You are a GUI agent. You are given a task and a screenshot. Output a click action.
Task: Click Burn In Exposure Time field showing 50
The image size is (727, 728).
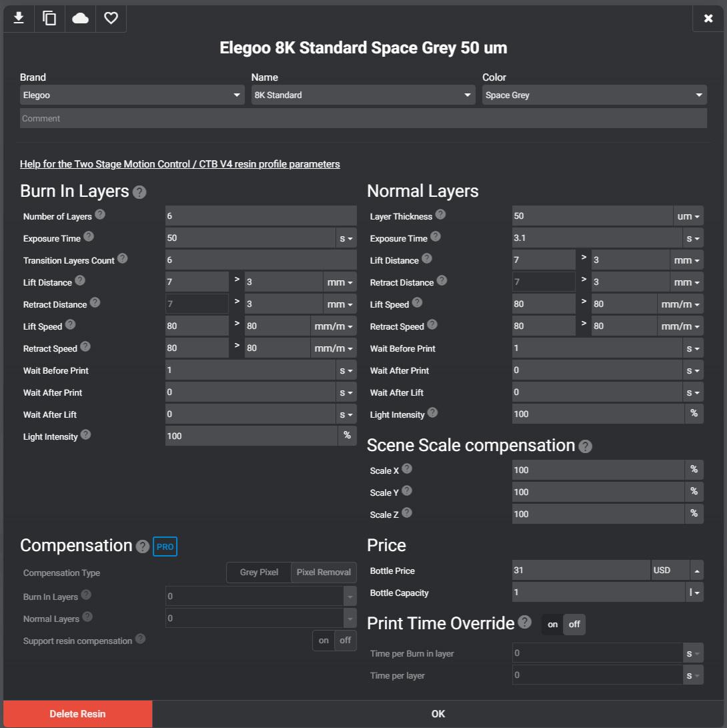point(250,238)
